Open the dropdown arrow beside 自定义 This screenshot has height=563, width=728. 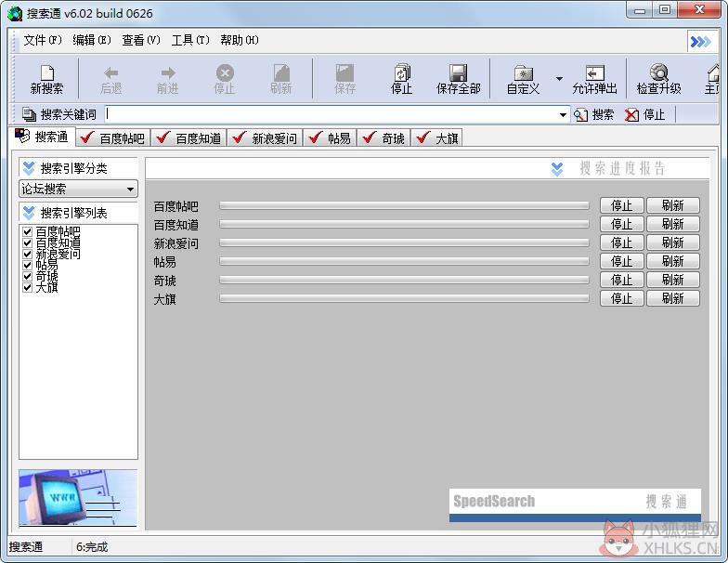coord(559,78)
